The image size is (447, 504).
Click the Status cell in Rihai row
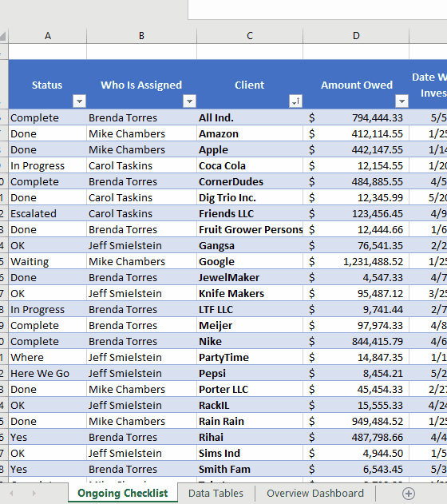pyautogui.click(x=48, y=437)
